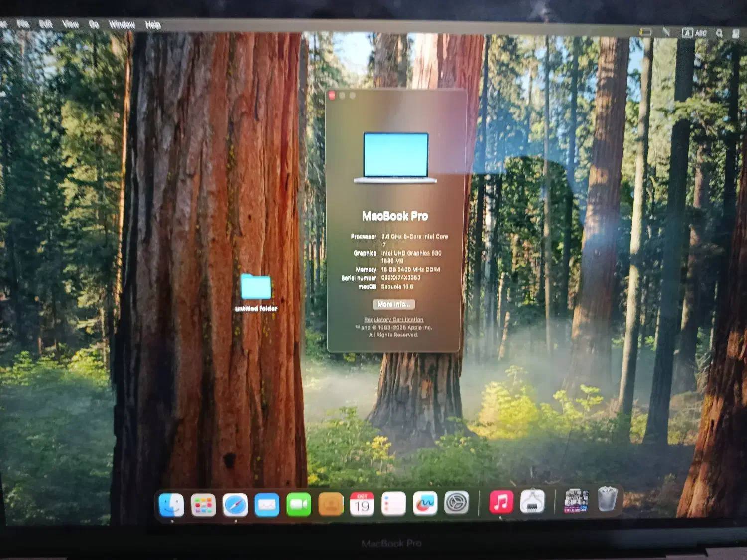Open the File menu
Viewport: 747px width, 560px height.
pyautogui.click(x=23, y=23)
